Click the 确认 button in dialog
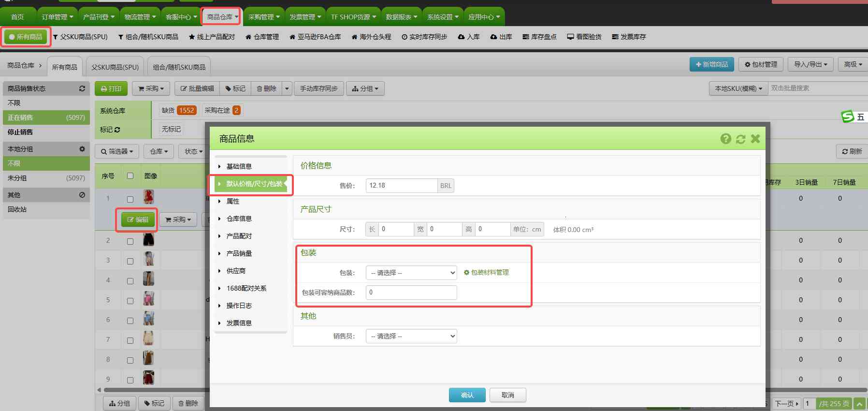868x411 pixels. [x=467, y=395]
